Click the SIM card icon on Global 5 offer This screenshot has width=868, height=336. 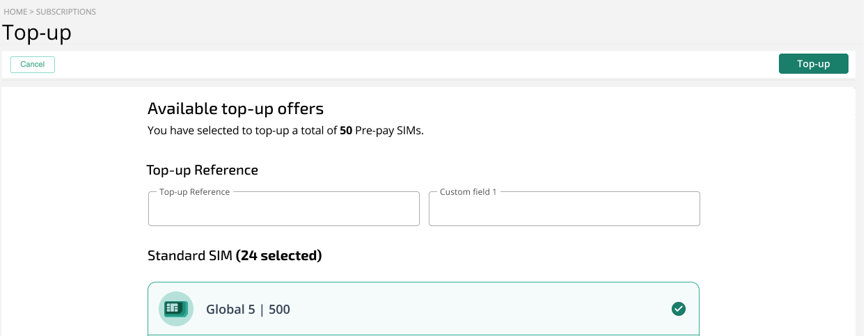pos(176,309)
